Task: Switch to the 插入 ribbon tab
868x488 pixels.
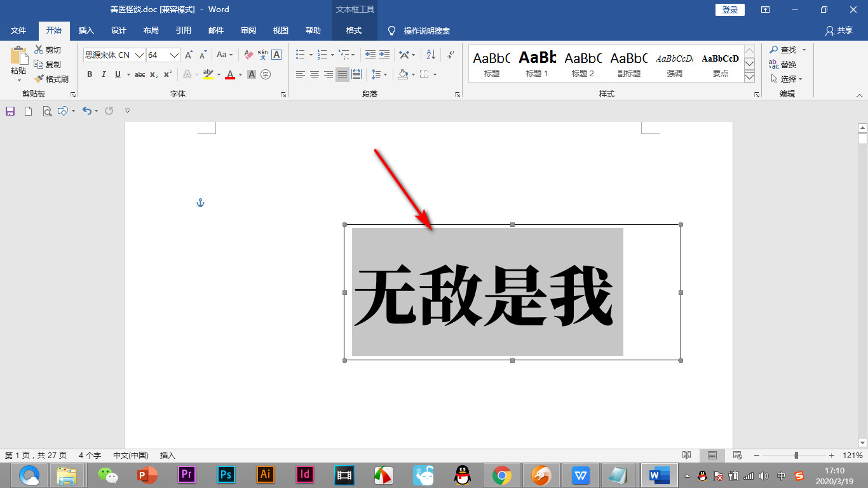Action: click(x=86, y=30)
